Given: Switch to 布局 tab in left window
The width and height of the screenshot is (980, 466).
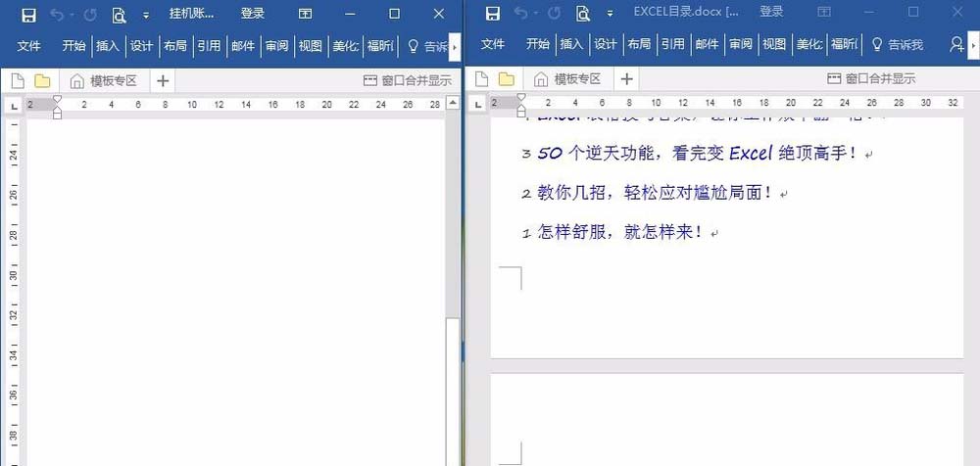Looking at the screenshot, I should tap(175, 46).
